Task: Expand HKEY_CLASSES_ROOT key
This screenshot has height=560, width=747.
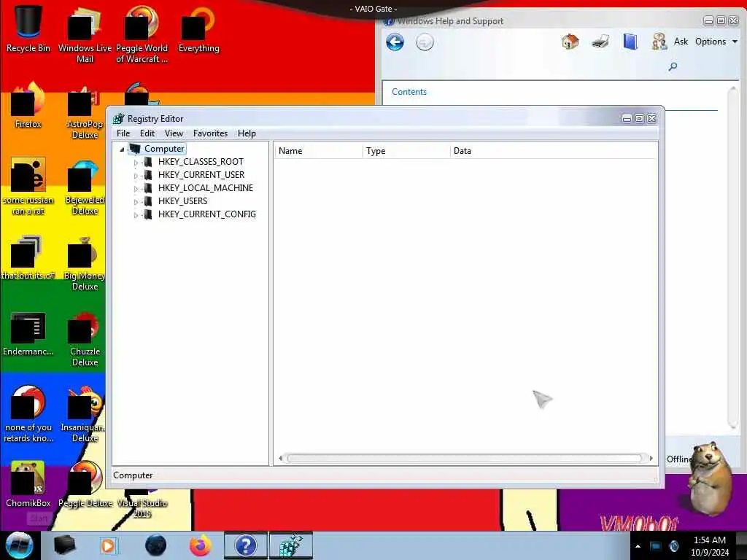Action: pos(136,163)
